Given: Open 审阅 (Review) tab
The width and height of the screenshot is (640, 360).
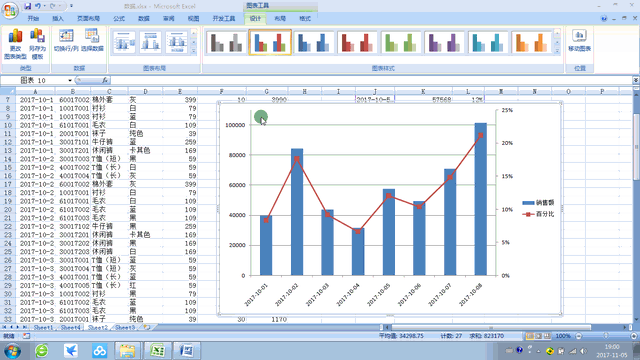Looking at the screenshot, I should (169, 18).
